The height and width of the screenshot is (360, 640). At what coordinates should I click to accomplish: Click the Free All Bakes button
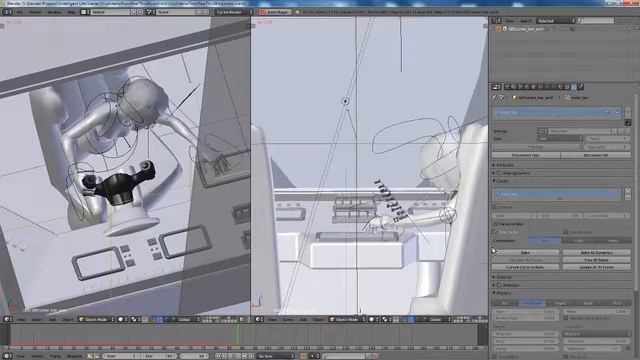597,260
